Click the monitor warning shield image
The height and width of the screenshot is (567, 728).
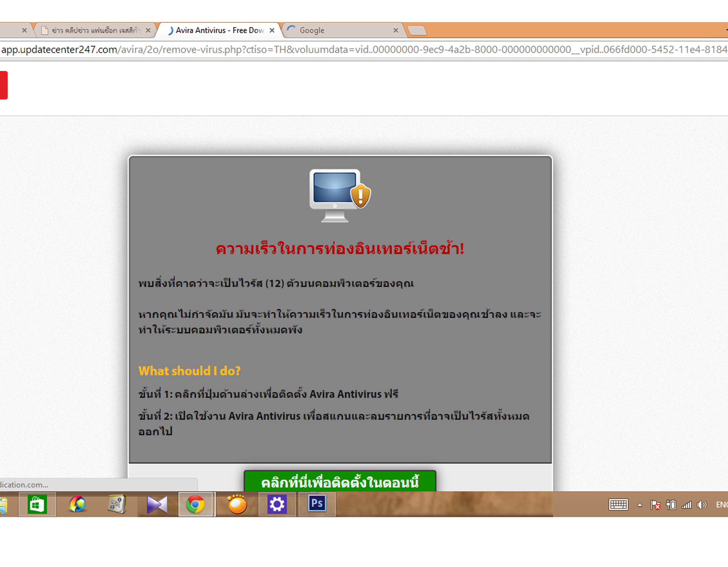340,195
